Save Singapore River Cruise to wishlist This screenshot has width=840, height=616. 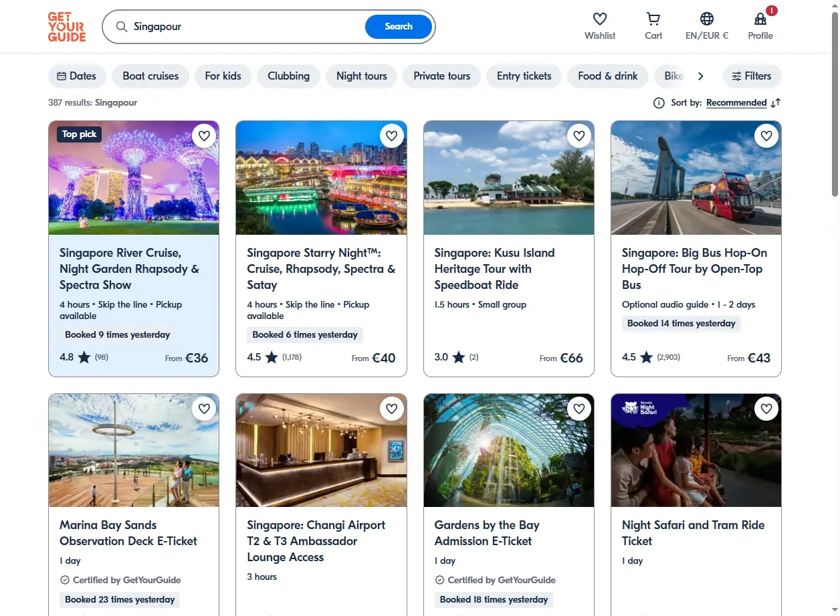205,136
